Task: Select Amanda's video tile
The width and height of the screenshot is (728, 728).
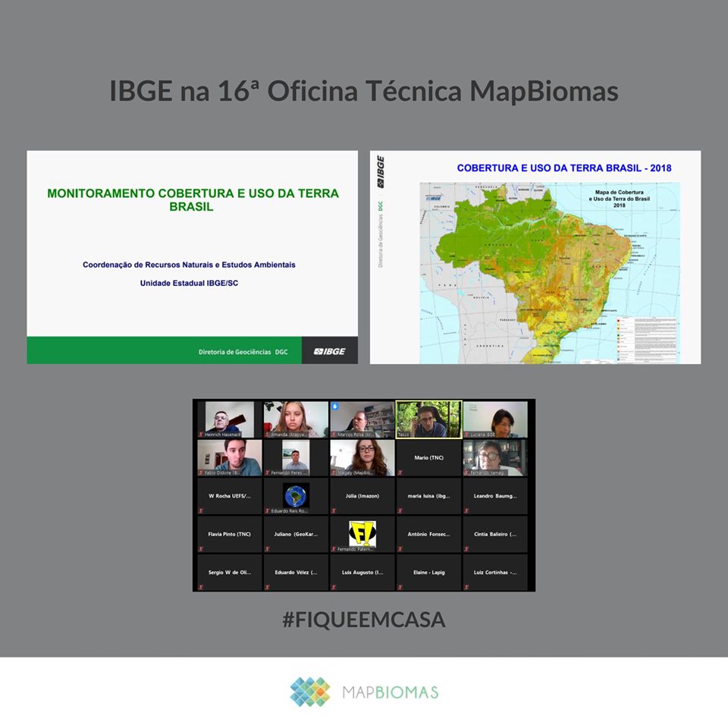Action: point(296,419)
